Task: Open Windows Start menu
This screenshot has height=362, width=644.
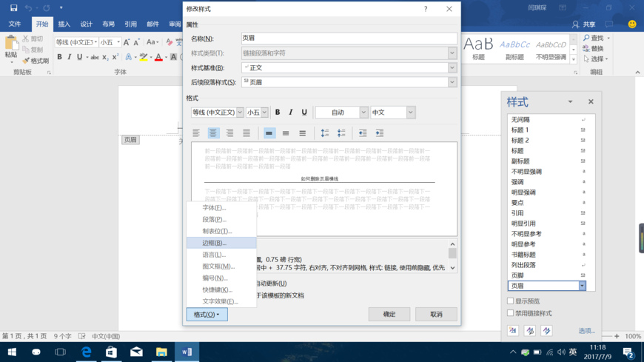Action: coord(12,352)
